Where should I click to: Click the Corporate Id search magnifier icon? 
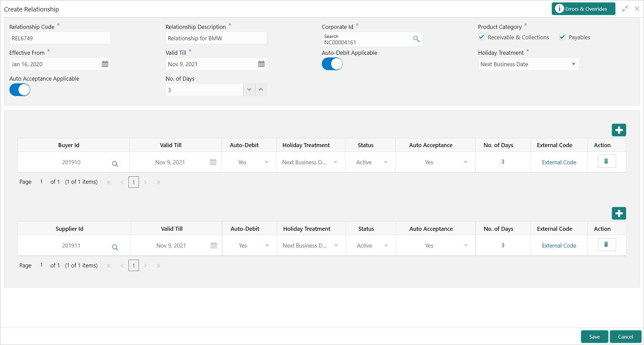(x=416, y=39)
